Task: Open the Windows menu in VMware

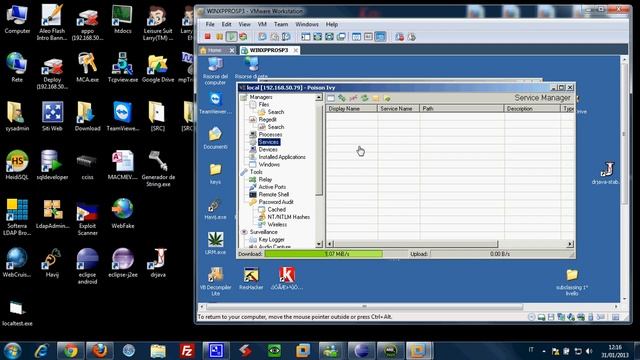Action: 307,24
